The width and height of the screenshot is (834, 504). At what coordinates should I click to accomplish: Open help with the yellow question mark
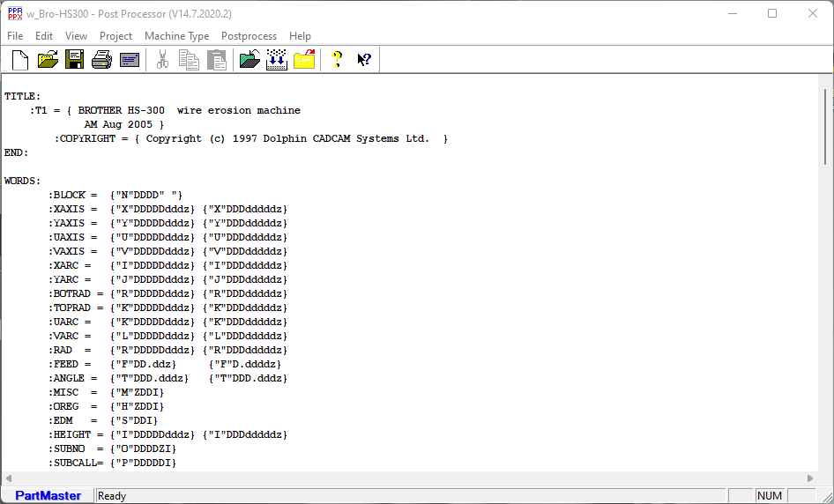click(x=337, y=60)
